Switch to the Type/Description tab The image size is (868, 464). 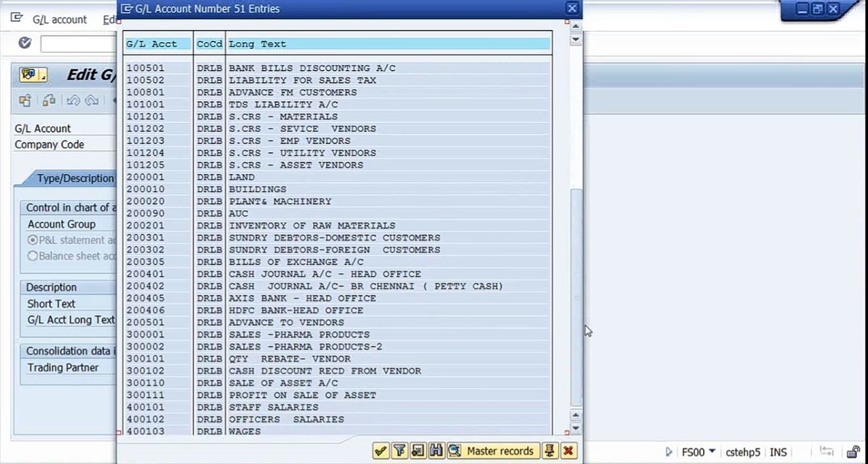coord(75,178)
